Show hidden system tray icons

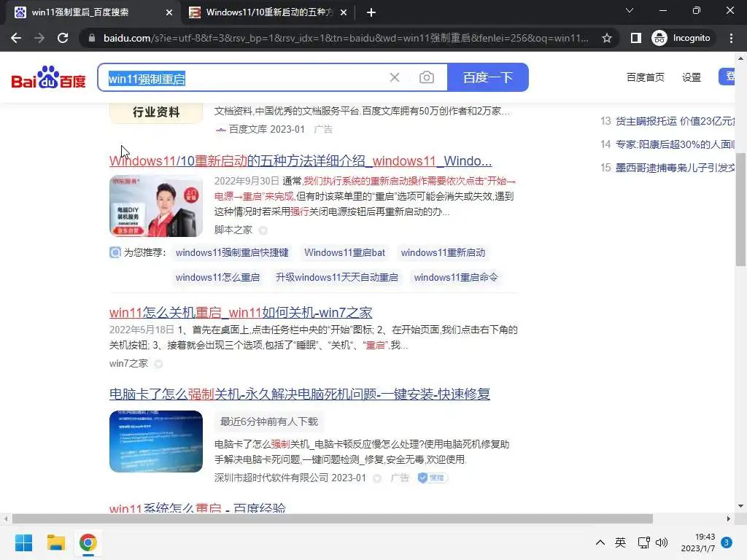tap(600, 542)
